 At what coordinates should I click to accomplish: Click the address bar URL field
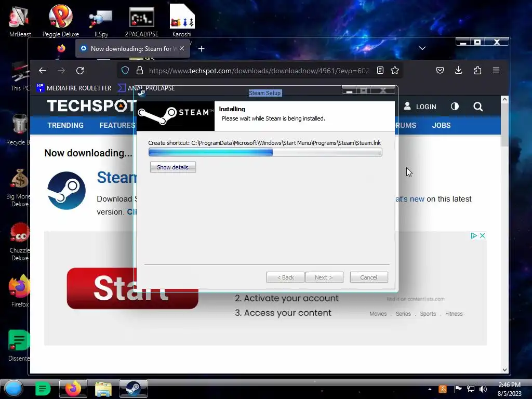[259, 71]
